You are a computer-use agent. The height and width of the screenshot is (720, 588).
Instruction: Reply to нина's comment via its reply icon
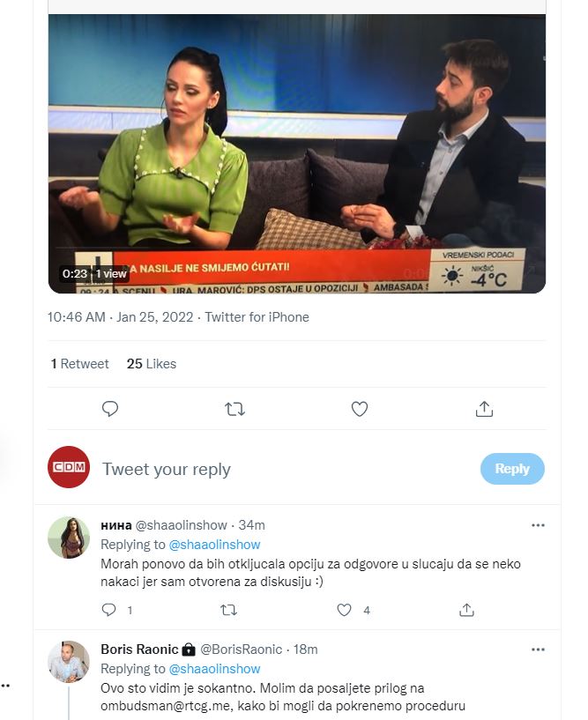point(108,610)
